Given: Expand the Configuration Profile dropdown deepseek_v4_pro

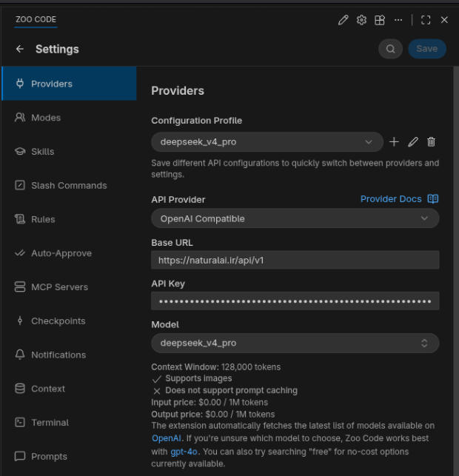Looking at the screenshot, I should pyautogui.click(x=267, y=142).
